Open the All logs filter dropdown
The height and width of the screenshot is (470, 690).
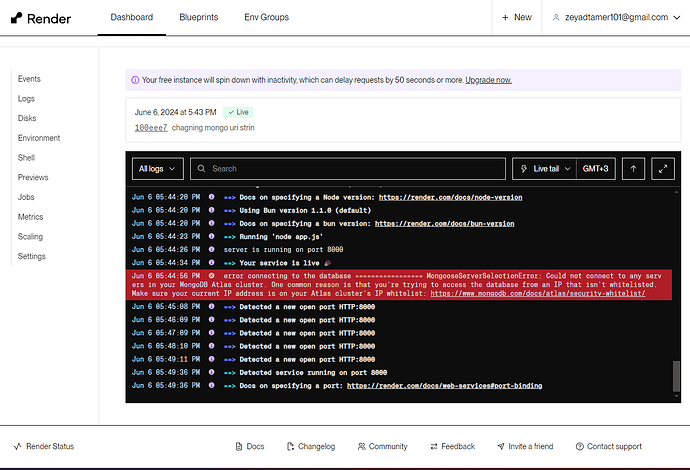[158, 169]
